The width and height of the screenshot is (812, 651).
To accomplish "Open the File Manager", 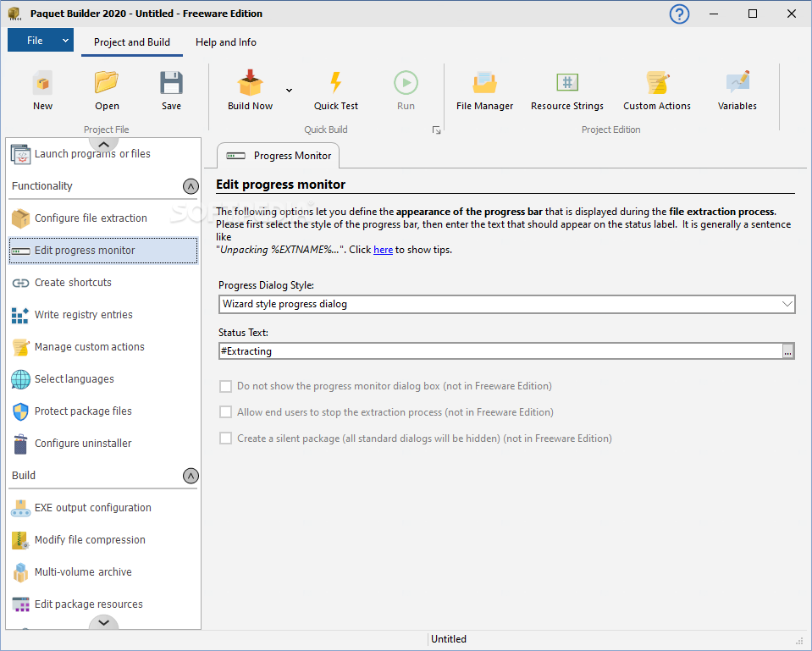I will 484,91.
